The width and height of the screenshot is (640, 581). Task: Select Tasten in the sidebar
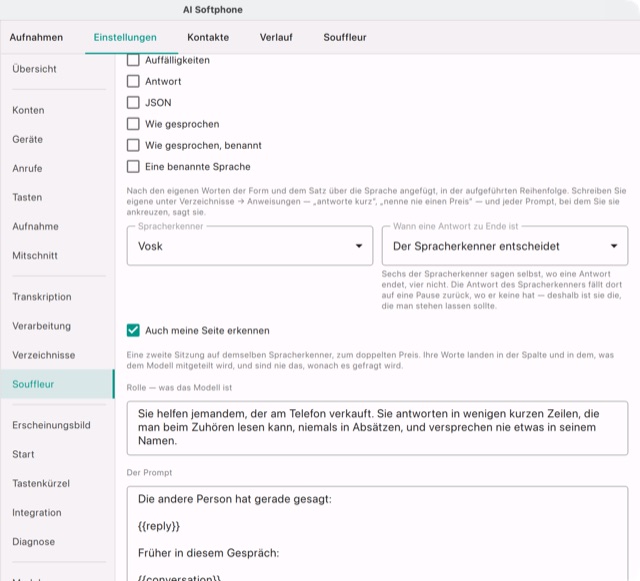(57, 197)
